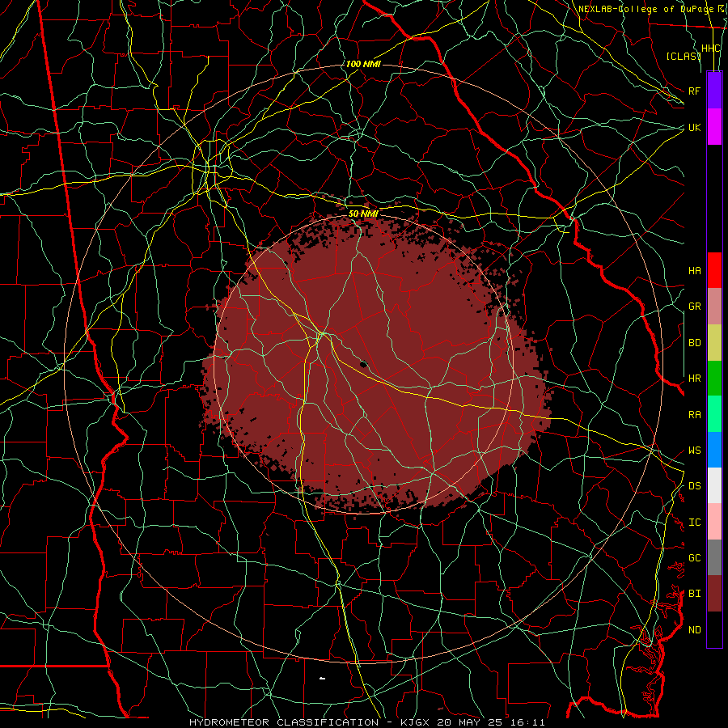Click the '[CLAS]' units label
The height and width of the screenshot is (728, 728).
tap(684, 56)
